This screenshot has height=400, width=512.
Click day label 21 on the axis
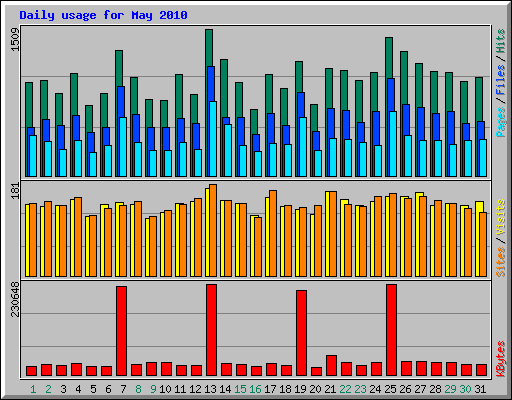330,389
